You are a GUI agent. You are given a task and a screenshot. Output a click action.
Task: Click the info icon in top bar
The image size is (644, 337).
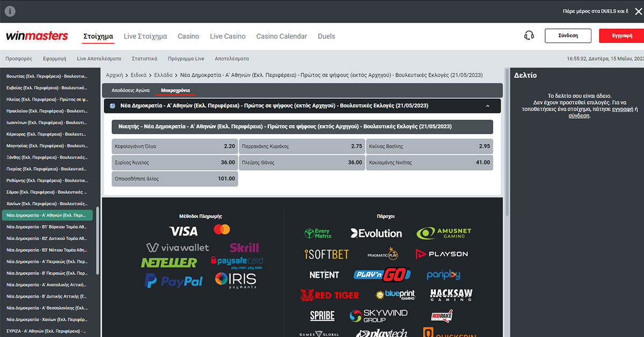(x=10, y=11)
